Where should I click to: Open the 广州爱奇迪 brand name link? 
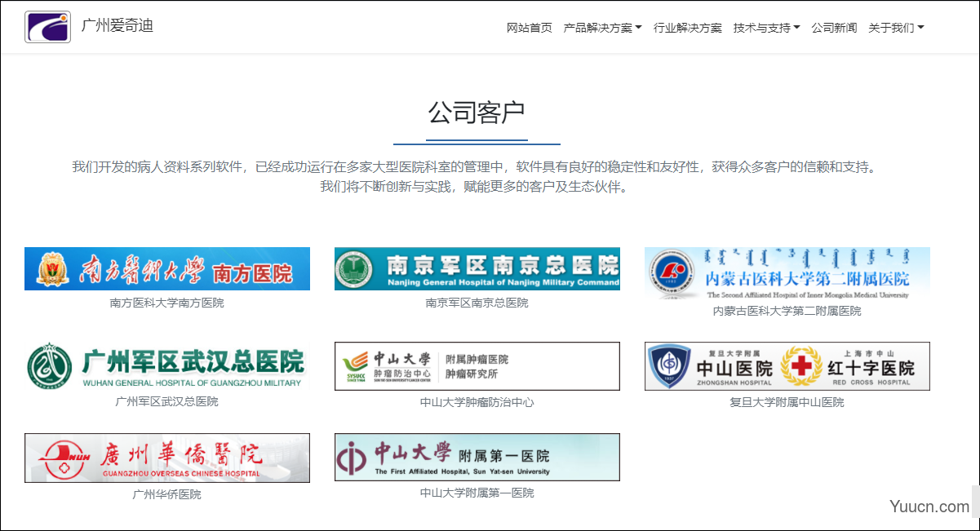coord(118,25)
